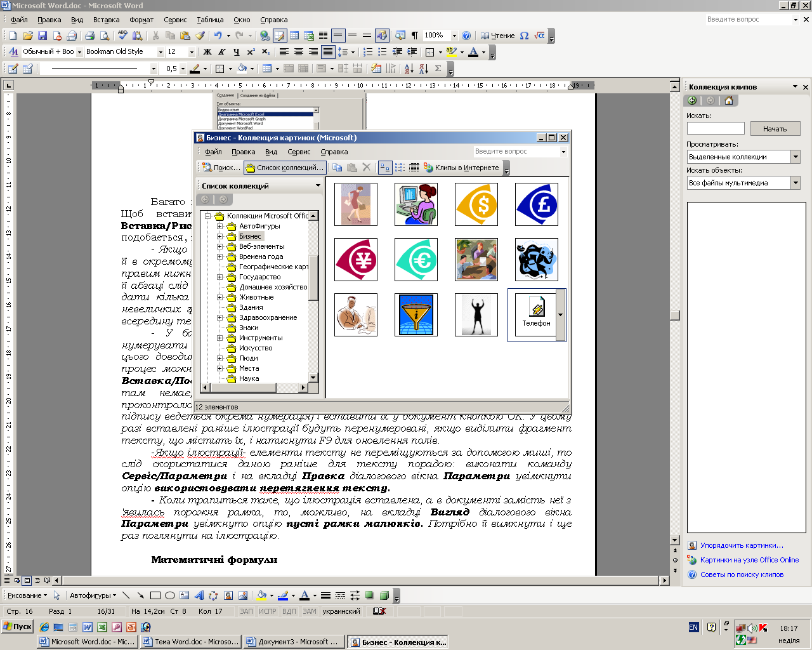Click the Delete (X) icon in clip organizer
The width and height of the screenshot is (812, 650).
(366, 168)
